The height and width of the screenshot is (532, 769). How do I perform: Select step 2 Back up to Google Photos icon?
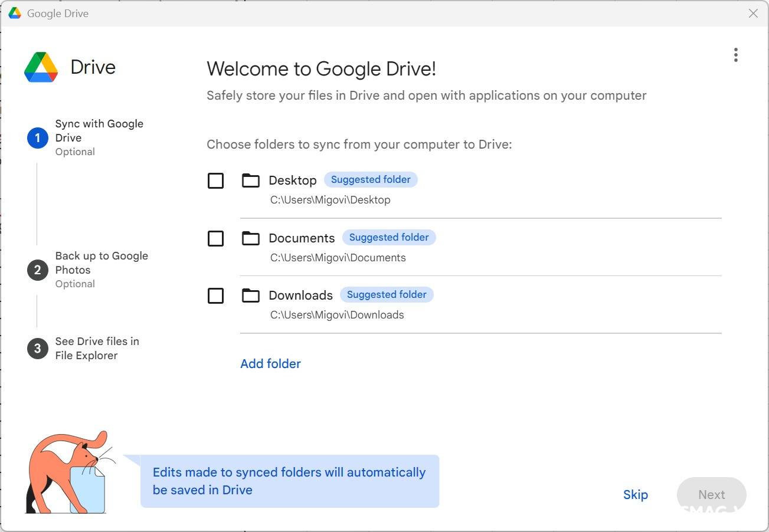(37, 270)
